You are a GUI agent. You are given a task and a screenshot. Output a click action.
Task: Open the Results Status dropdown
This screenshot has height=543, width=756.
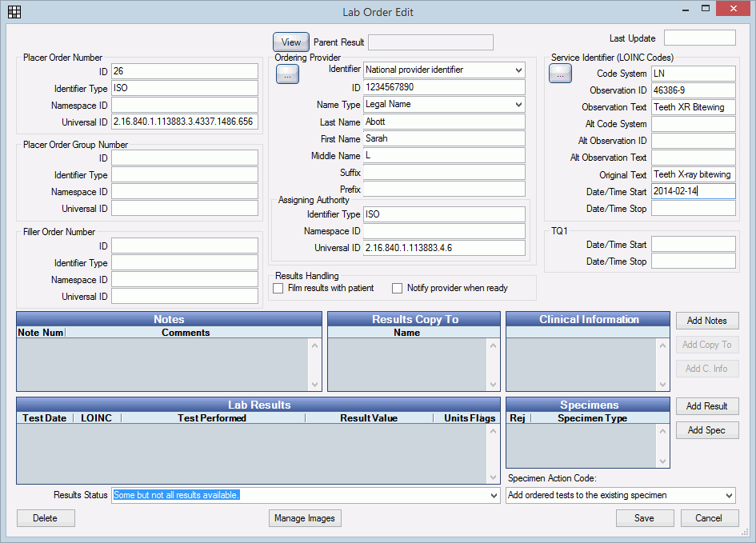(493, 496)
